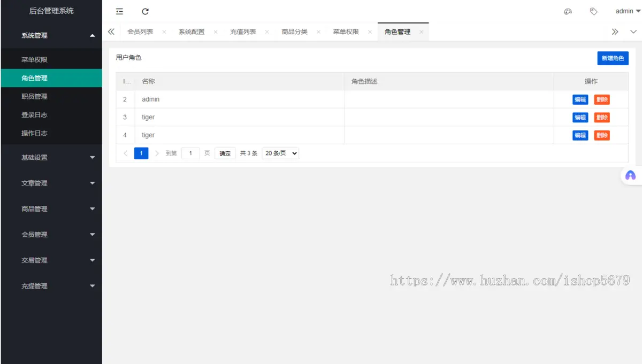This screenshot has width=642, height=364.
Task: Expand the 会员管理 sidebar group
Action: (x=51, y=235)
